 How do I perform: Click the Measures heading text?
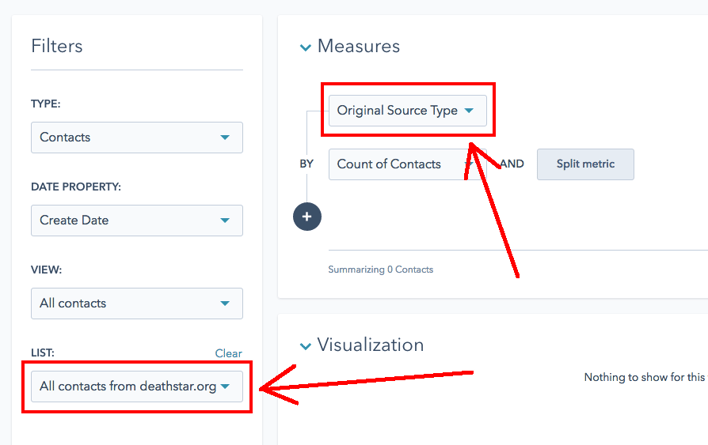(x=358, y=46)
